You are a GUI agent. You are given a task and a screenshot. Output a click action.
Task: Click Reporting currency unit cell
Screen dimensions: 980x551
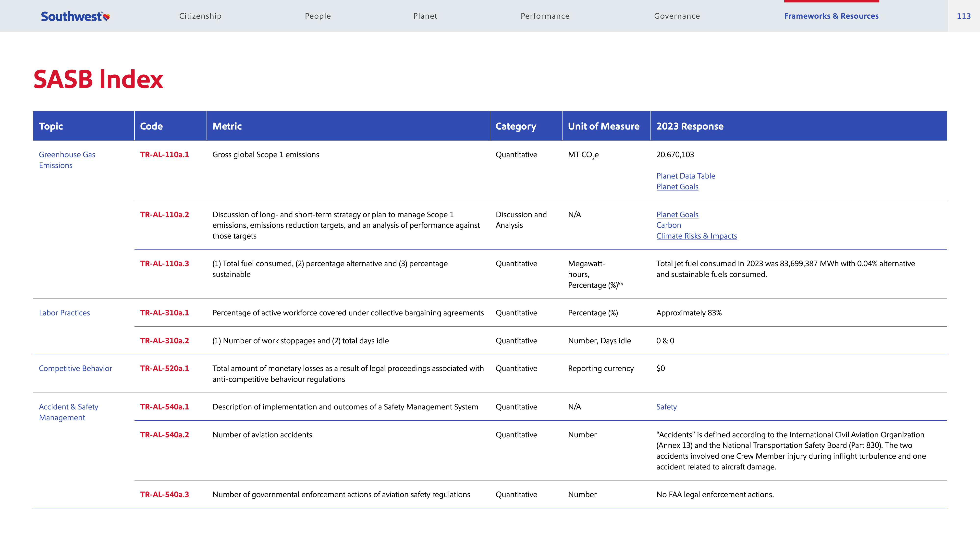(601, 368)
